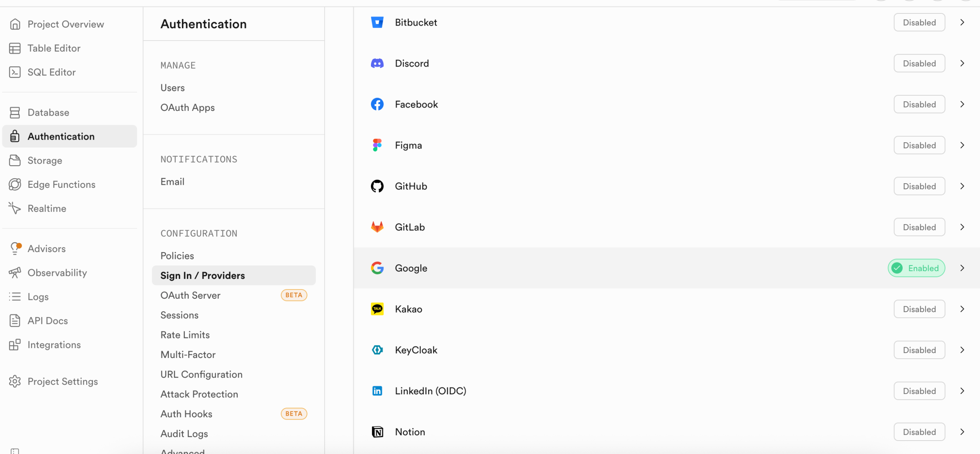Click the Edge Functions icon
The width and height of the screenshot is (980, 454).
[15, 184]
